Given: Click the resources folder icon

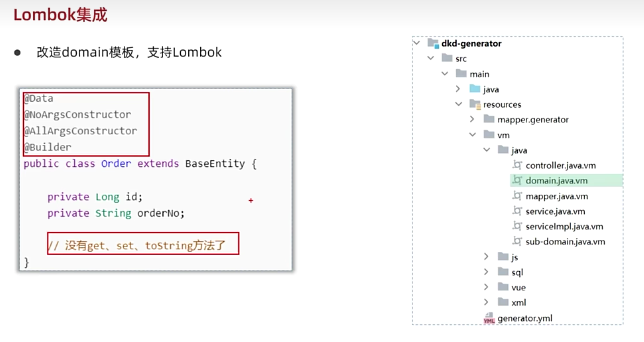Looking at the screenshot, I should pos(475,104).
